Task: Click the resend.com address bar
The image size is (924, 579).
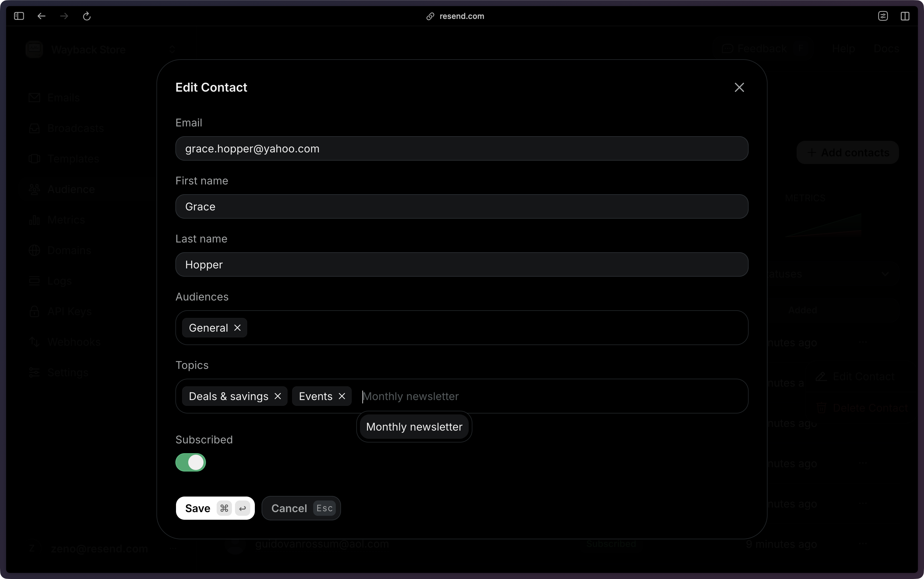Action: tap(461, 16)
